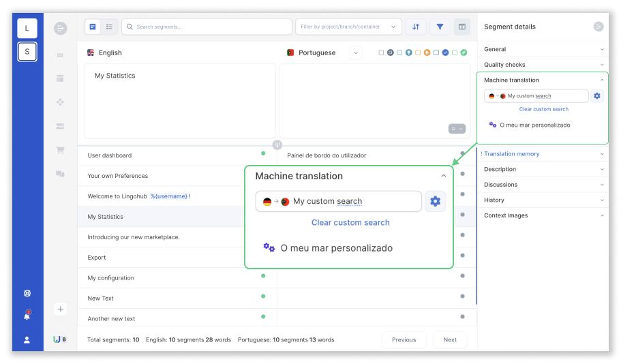621x364 pixels.
Task: Check the teal-bordered status checkbox
Action: click(x=399, y=52)
